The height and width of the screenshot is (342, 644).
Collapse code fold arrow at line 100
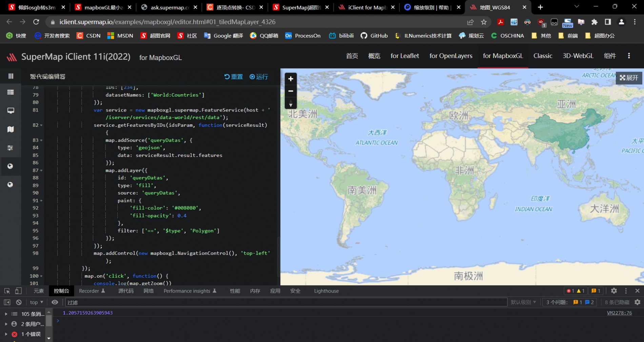coord(41,276)
